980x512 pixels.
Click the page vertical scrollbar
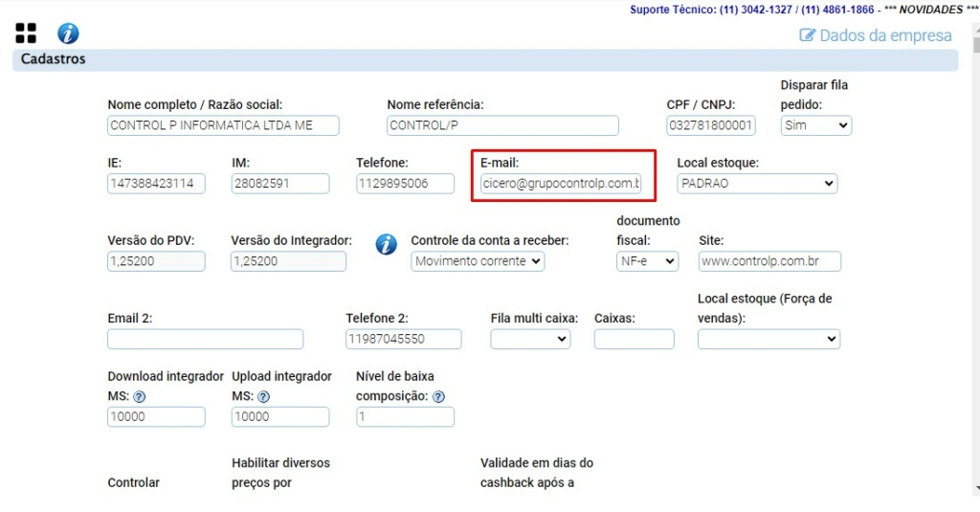[x=975, y=259]
